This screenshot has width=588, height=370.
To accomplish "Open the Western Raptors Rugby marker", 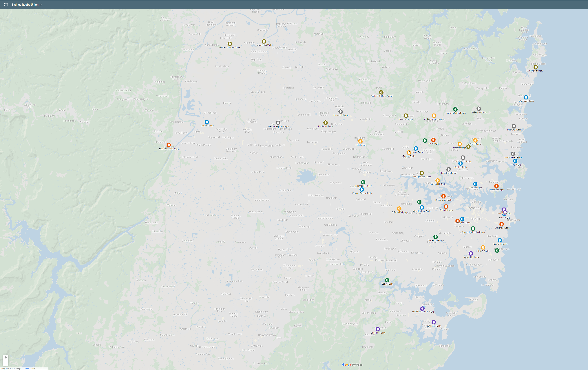I will pos(278,123).
